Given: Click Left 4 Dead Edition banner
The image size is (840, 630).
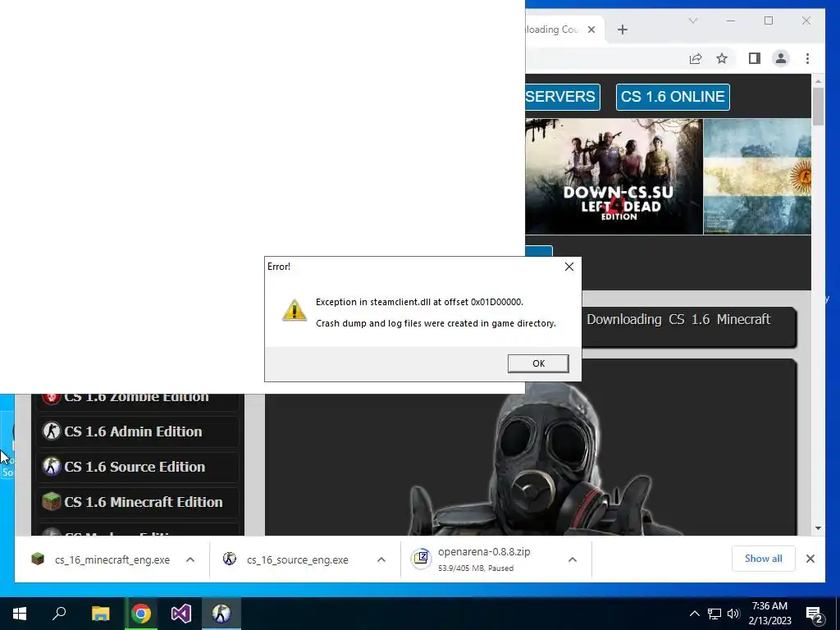Looking at the screenshot, I should click(x=614, y=176).
